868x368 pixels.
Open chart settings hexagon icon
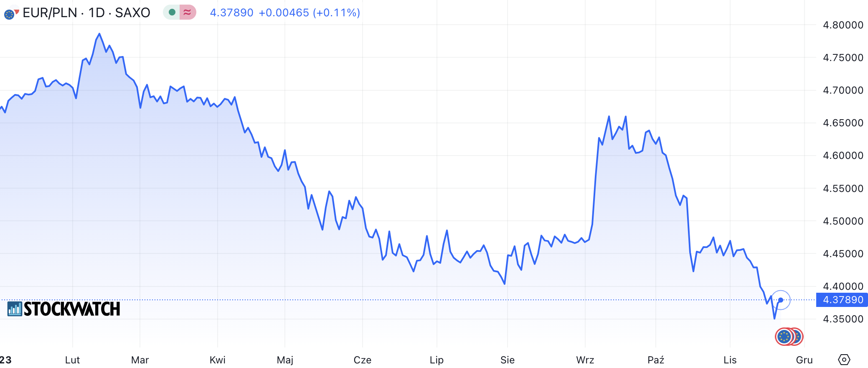point(844,360)
